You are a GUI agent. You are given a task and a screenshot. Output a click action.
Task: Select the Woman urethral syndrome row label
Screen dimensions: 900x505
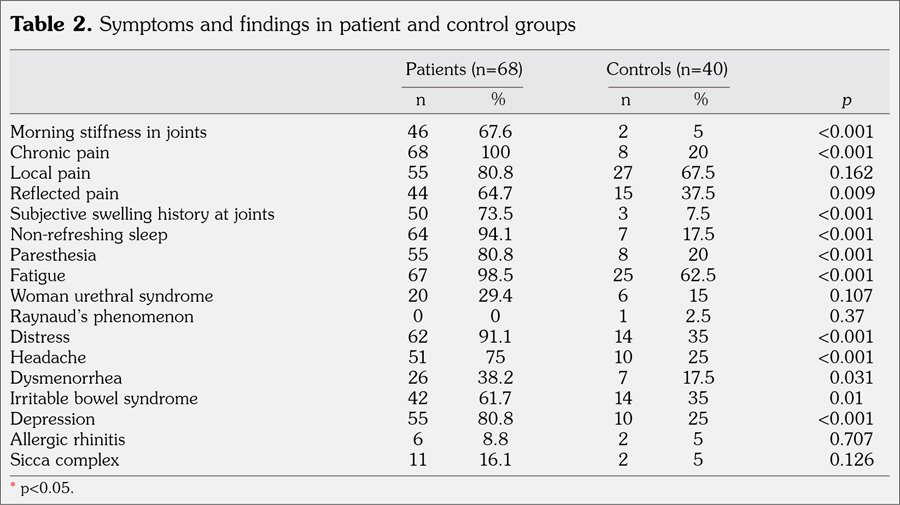pos(111,296)
